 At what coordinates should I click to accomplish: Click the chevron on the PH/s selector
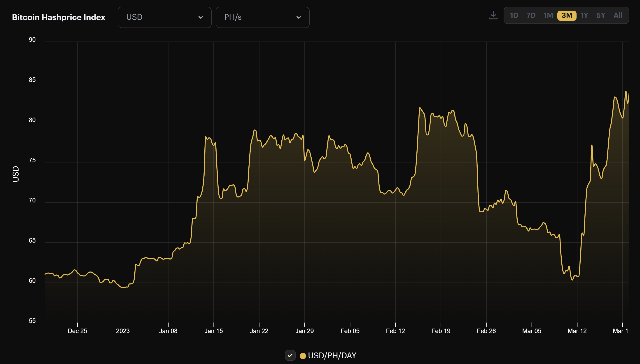299,17
